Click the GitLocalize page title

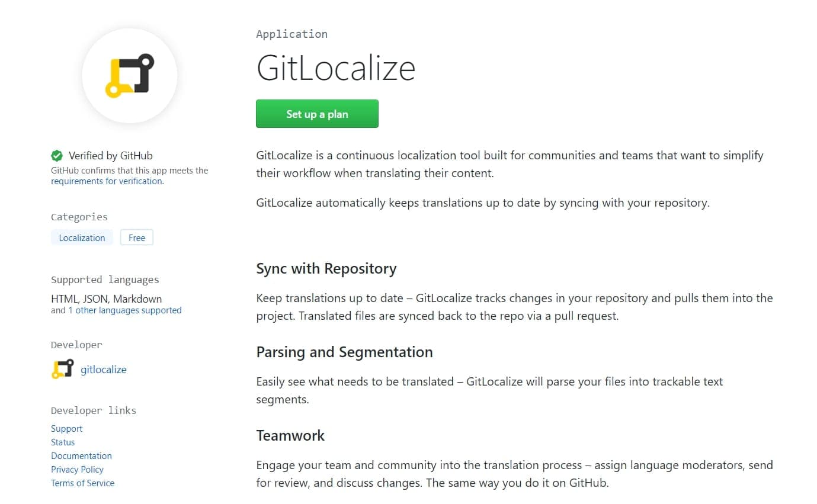(x=335, y=68)
